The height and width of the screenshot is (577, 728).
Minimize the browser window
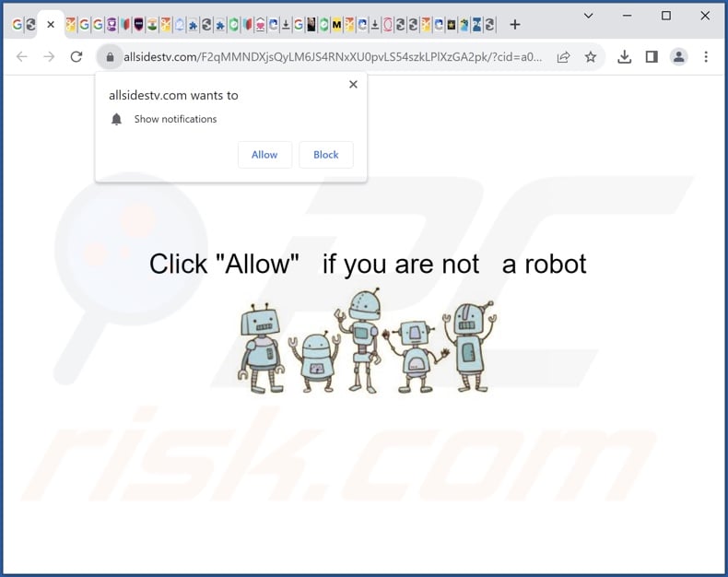click(x=627, y=16)
